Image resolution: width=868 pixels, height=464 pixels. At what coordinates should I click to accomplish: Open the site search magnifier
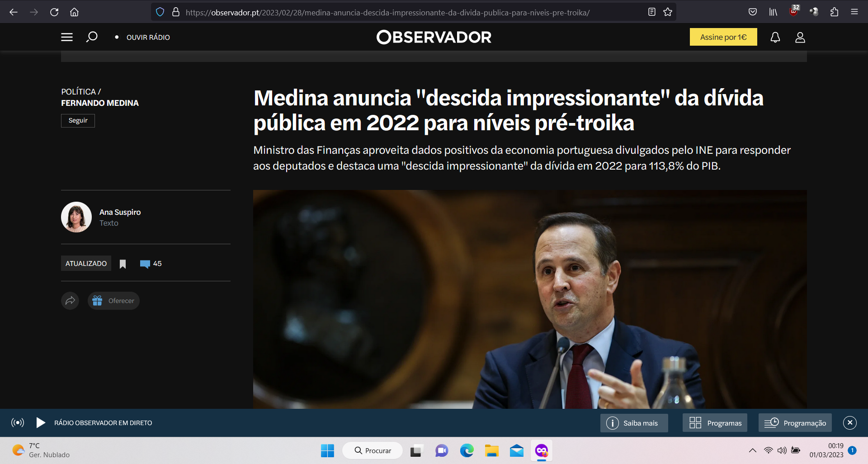coord(92,37)
